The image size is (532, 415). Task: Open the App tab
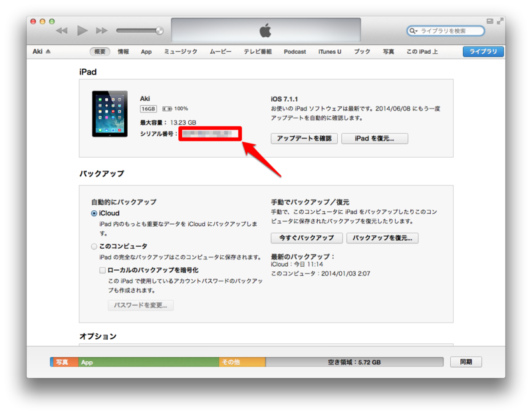pyautogui.click(x=146, y=52)
